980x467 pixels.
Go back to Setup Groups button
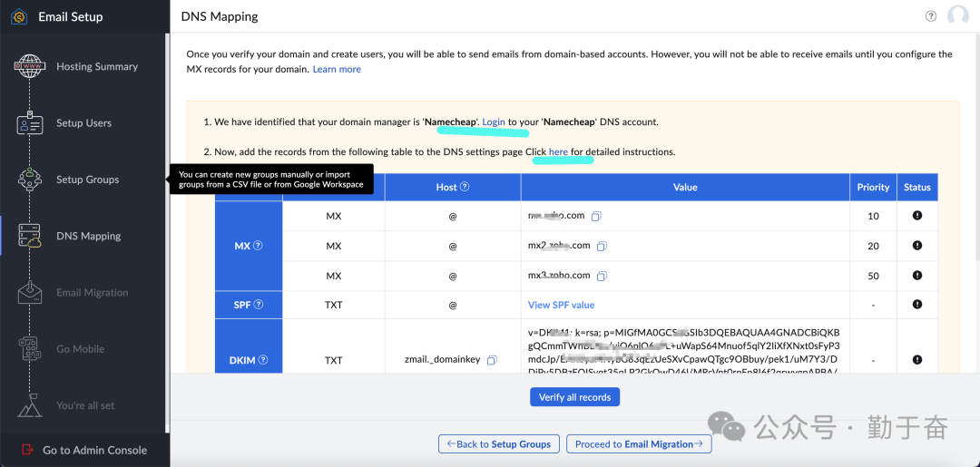(496, 444)
